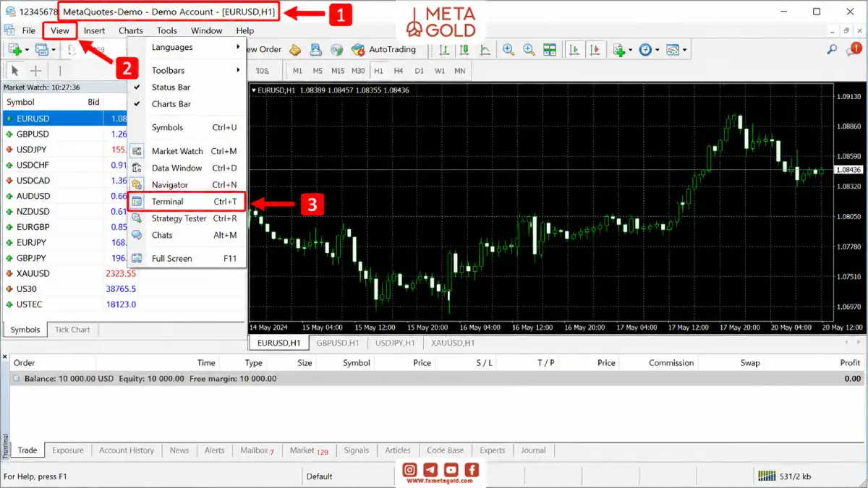Viewport: 868px width, 488px height.
Task: Open the Profiles toolbar icon
Action: pos(41,50)
